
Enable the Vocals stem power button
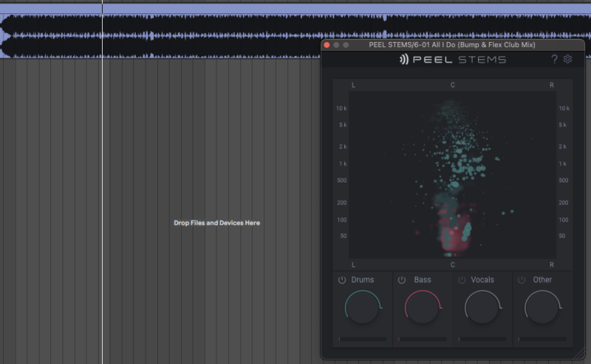[x=462, y=281]
